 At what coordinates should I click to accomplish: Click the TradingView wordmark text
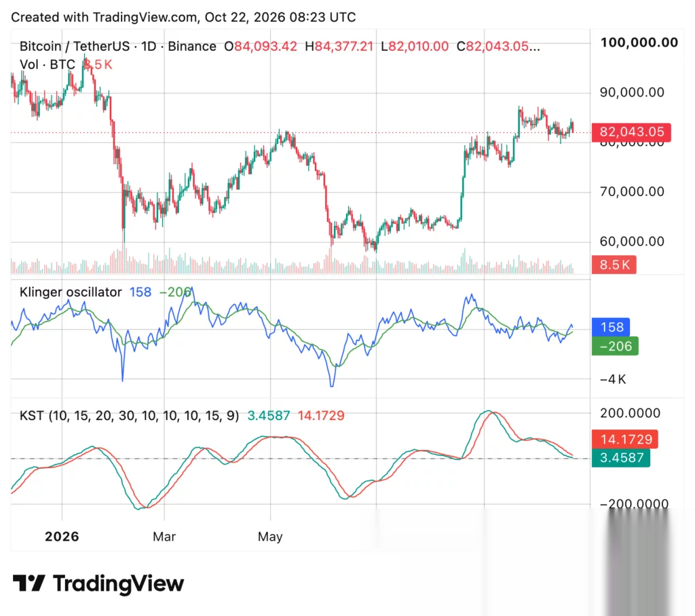[118, 583]
